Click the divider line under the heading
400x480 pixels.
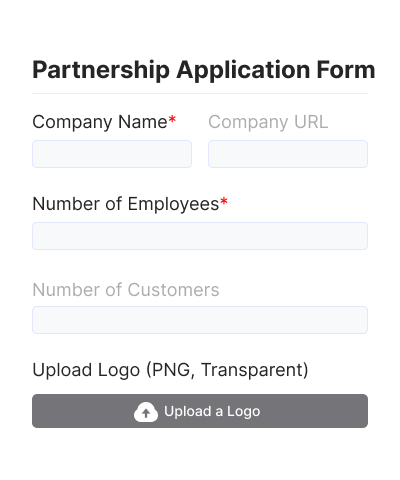pos(200,94)
